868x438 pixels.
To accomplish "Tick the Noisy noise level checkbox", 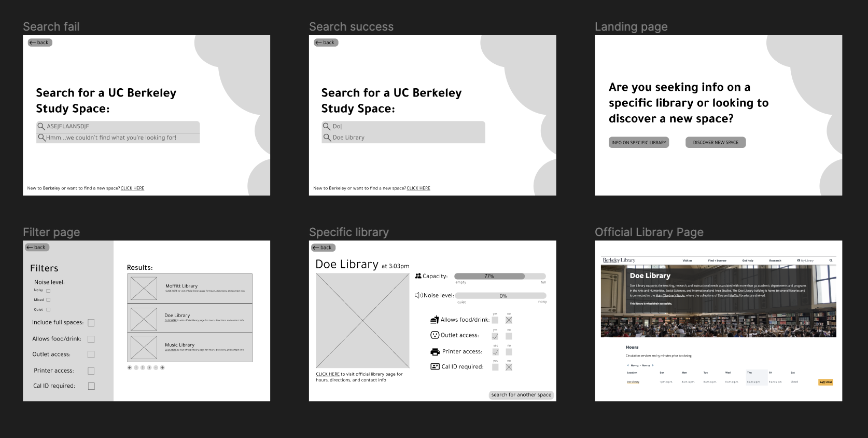I will [x=48, y=291].
